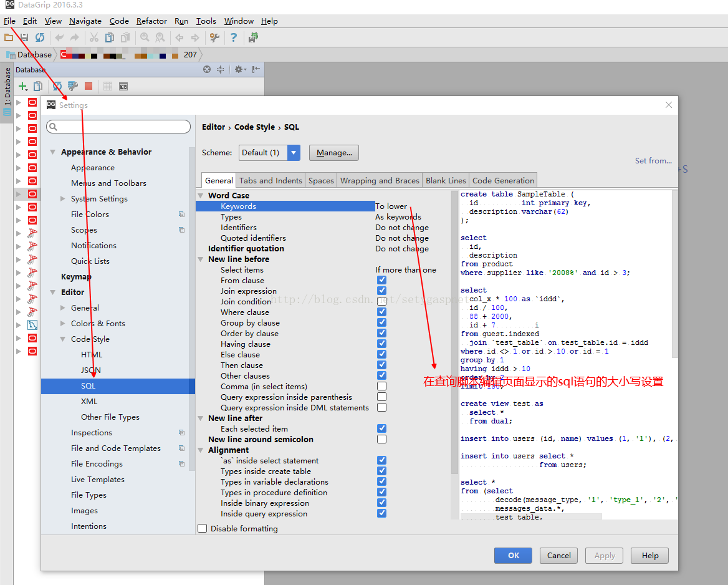This screenshot has width=728, height=585.
Task: Open the Navigate menu
Action: [x=85, y=21]
